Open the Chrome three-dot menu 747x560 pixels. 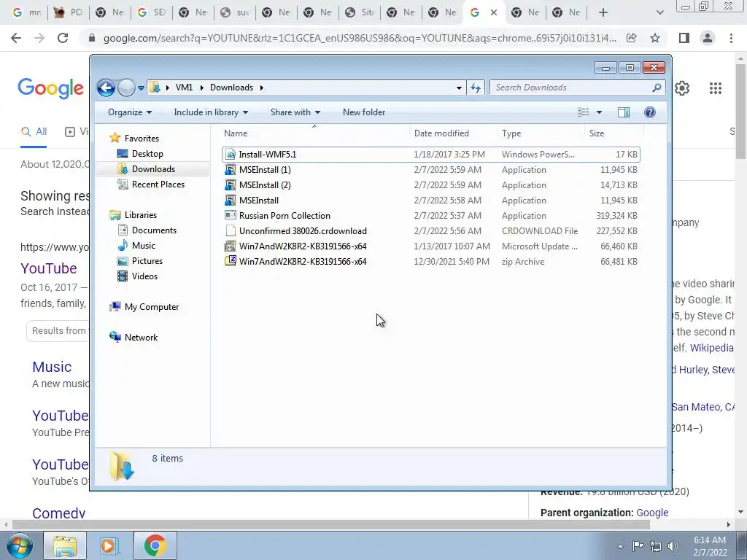pyautogui.click(x=731, y=38)
